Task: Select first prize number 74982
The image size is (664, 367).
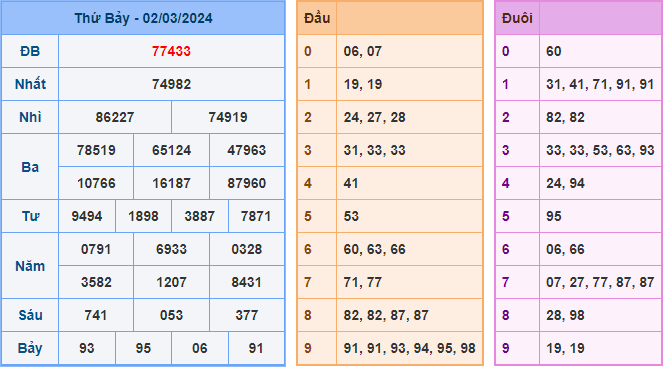Action: (x=171, y=84)
